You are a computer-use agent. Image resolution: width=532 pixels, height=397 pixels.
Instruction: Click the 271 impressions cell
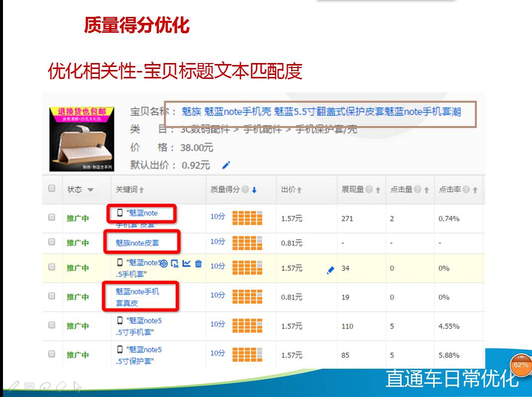point(347,219)
